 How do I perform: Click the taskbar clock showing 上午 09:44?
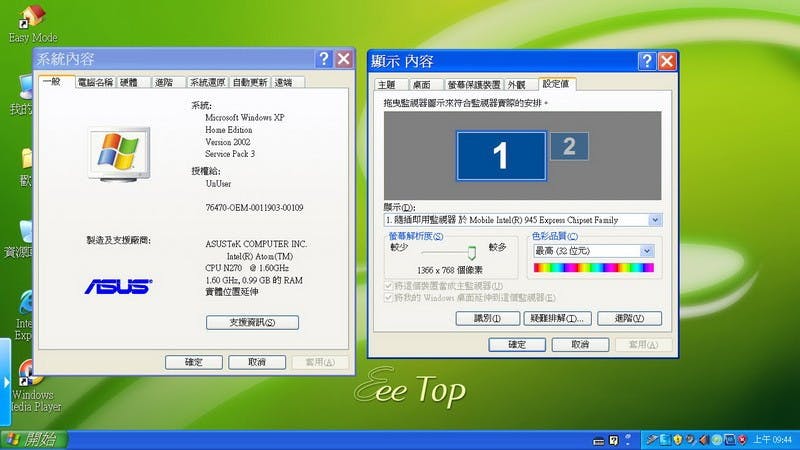click(772, 439)
